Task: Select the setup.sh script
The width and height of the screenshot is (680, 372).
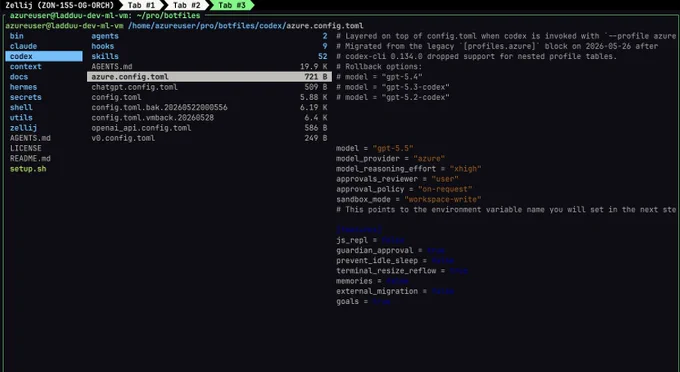Action: [28, 169]
